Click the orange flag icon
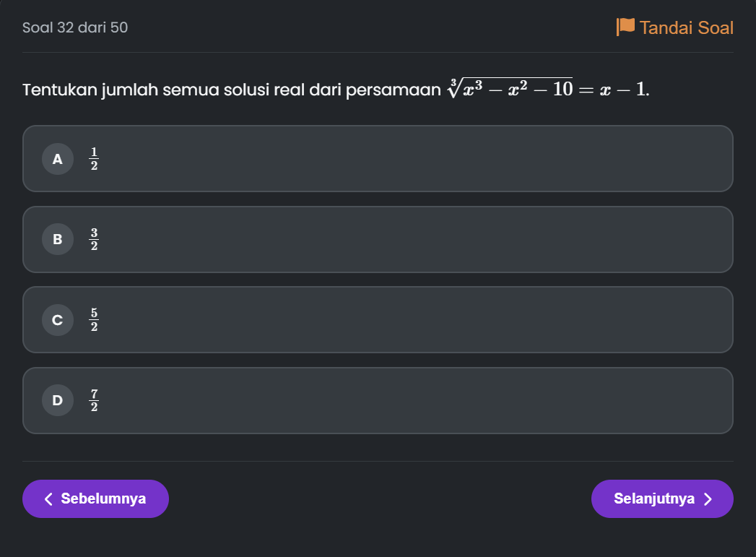The height and width of the screenshot is (557, 756). pyautogui.click(x=625, y=27)
